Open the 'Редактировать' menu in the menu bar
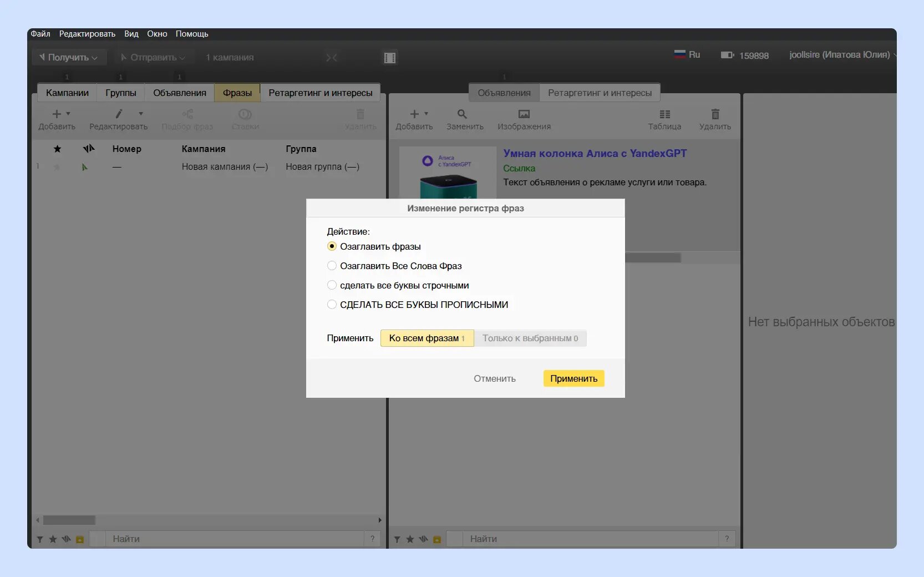This screenshot has height=577, width=924. click(x=87, y=34)
